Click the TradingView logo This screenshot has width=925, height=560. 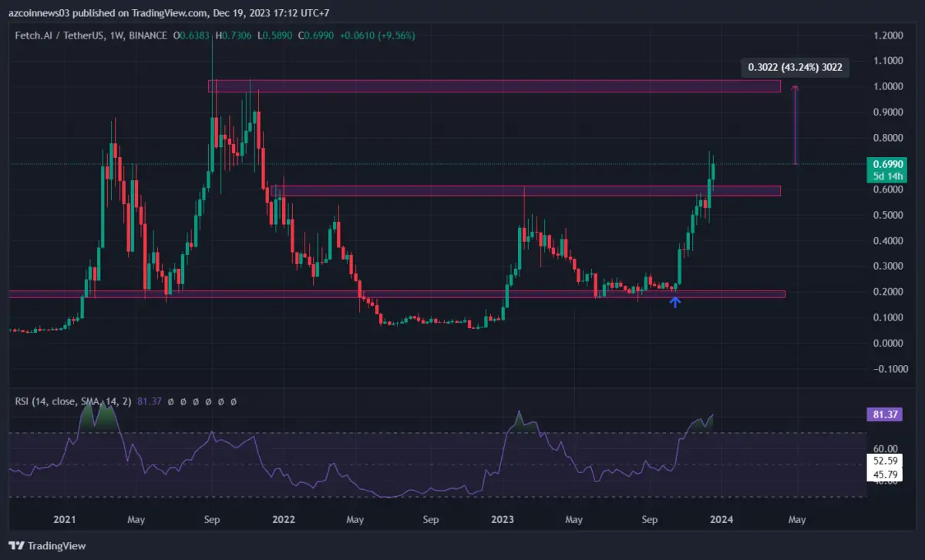click(x=46, y=546)
